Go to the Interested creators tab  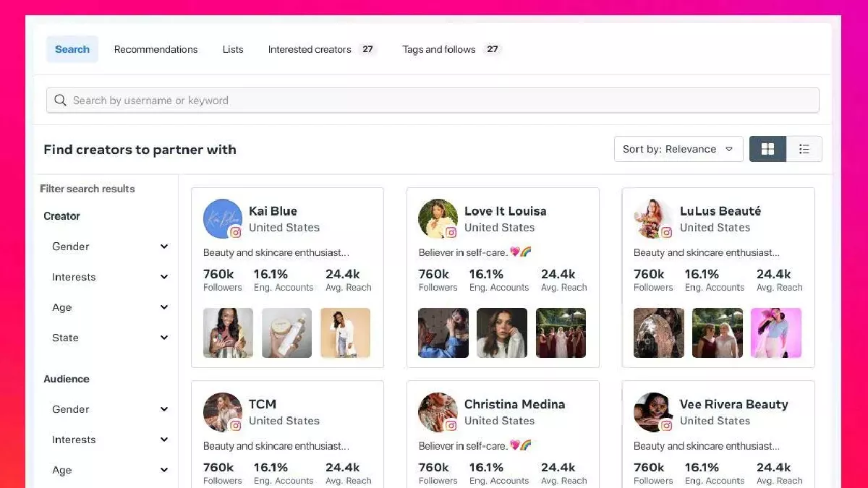coord(323,49)
